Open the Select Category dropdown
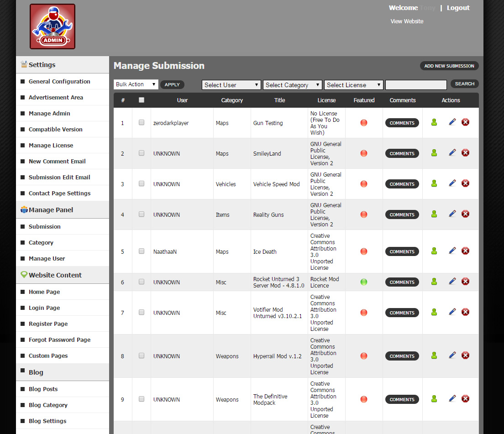 point(293,85)
